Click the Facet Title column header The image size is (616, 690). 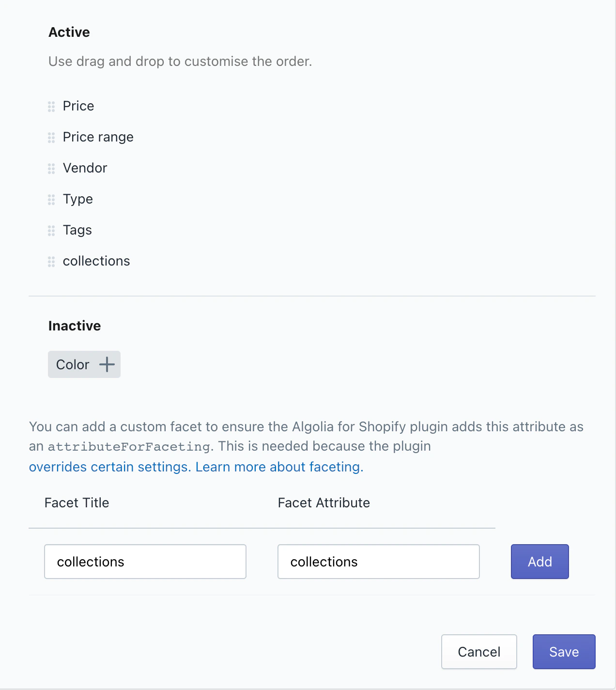(x=77, y=503)
